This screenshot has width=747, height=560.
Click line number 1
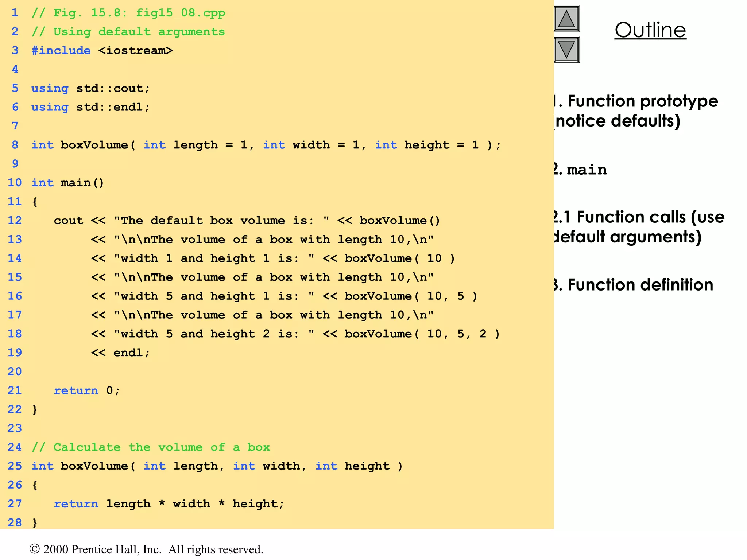point(15,13)
